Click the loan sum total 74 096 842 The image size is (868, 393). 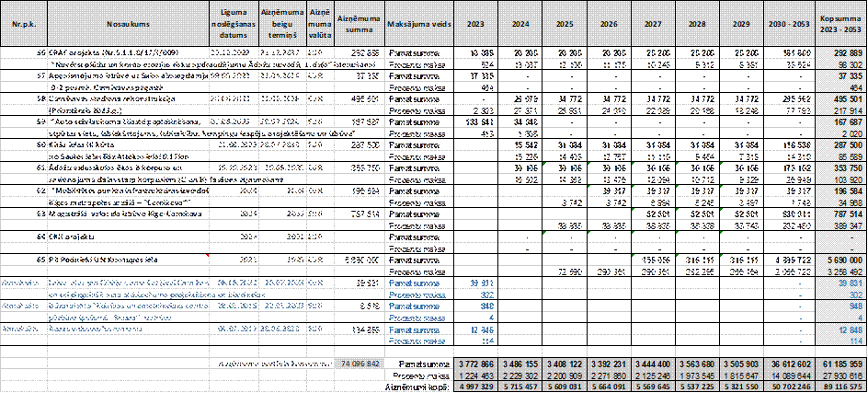(x=360, y=364)
